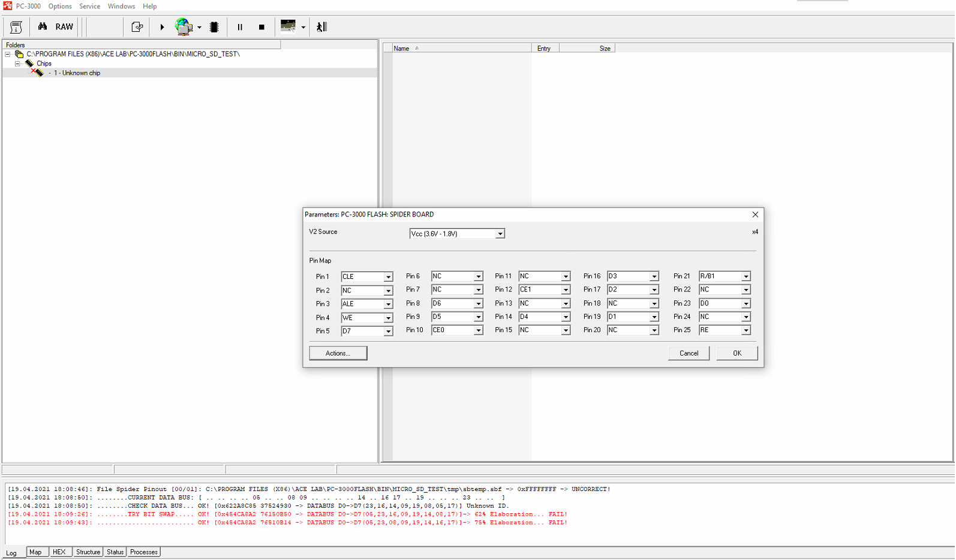Click the chip icon in toolbar

point(214,27)
